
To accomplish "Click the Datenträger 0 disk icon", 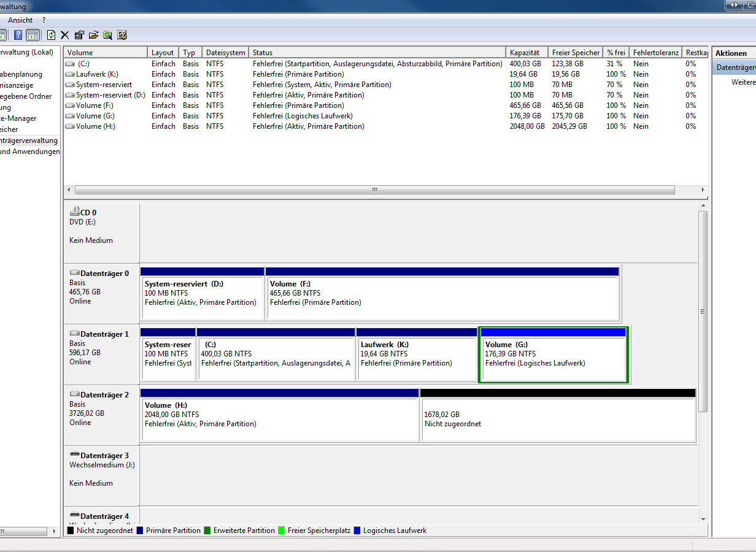I will (x=75, y=273).
